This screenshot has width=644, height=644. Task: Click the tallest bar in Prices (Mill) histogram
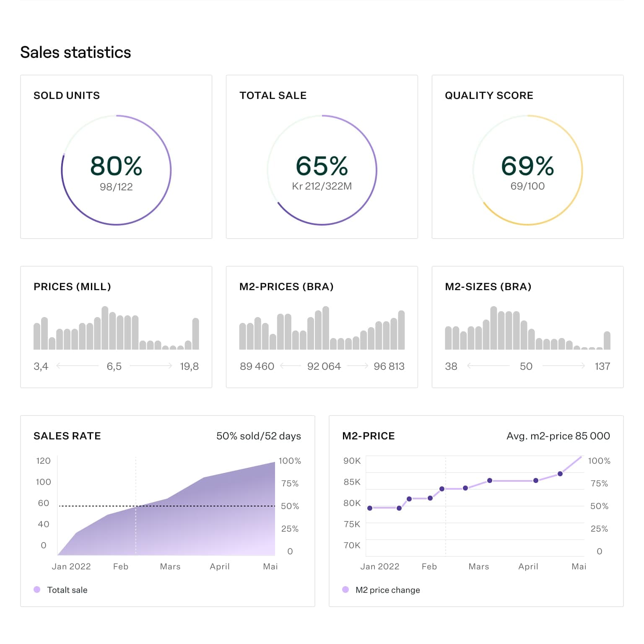pyautogui.click(x=105, y=328)
